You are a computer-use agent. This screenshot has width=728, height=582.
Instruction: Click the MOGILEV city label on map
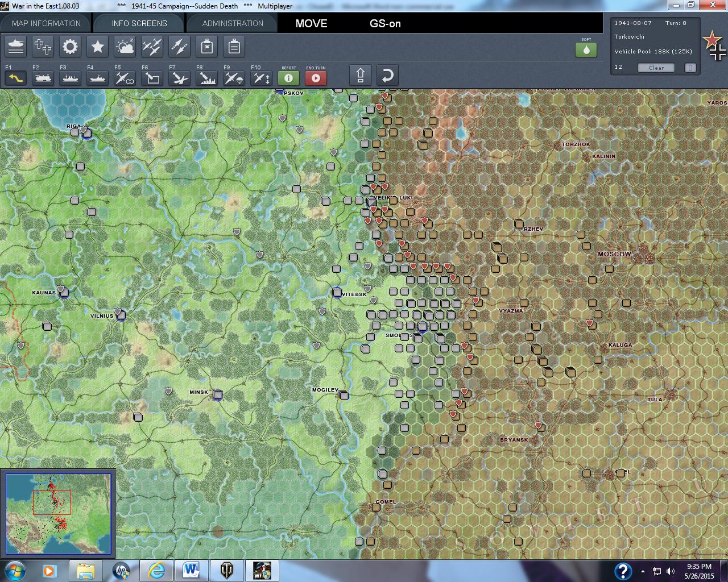(325, 390)
